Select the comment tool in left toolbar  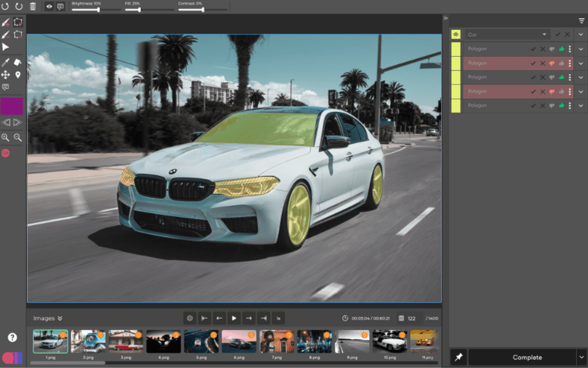click(x=5, y=87)
